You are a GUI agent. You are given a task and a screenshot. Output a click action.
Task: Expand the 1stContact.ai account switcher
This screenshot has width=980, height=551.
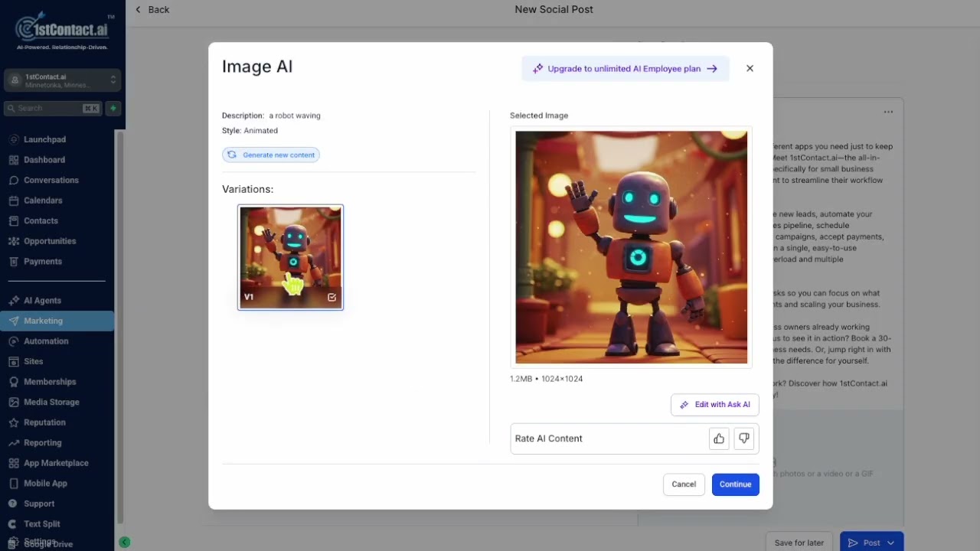coord(62,80)
